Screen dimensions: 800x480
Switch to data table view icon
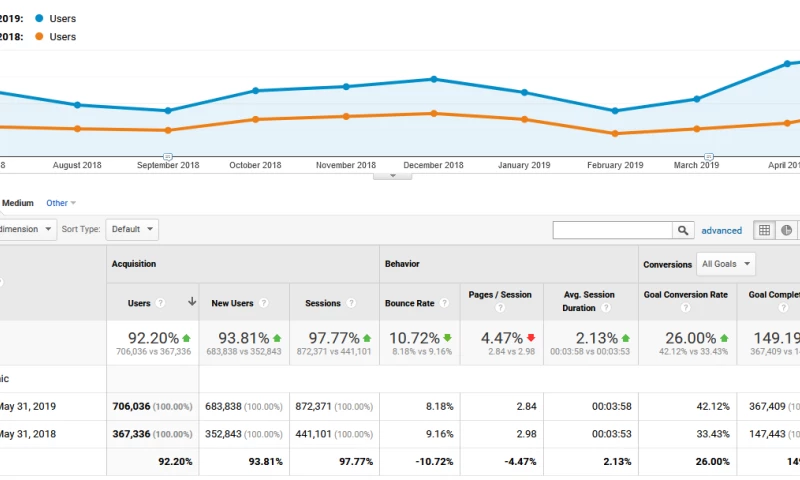[x=764, y=230]
